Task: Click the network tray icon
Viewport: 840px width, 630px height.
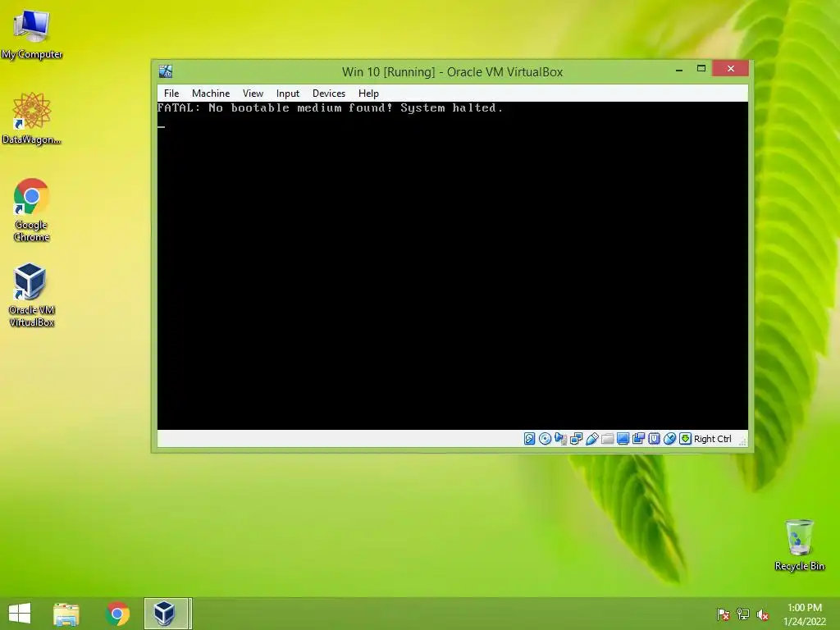Action: pyautogui.click(x=743, y=614)
